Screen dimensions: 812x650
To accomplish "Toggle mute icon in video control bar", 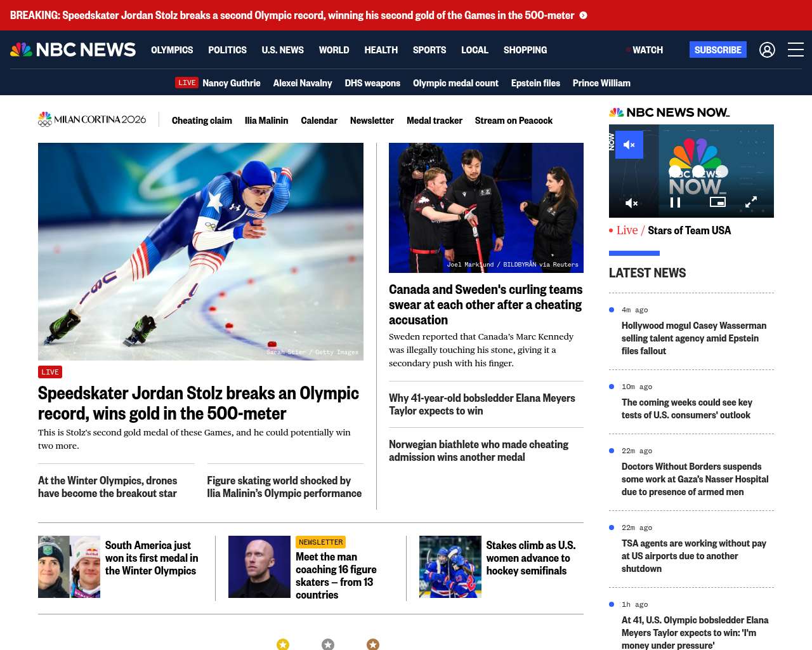I will click(x=632, y=203).
